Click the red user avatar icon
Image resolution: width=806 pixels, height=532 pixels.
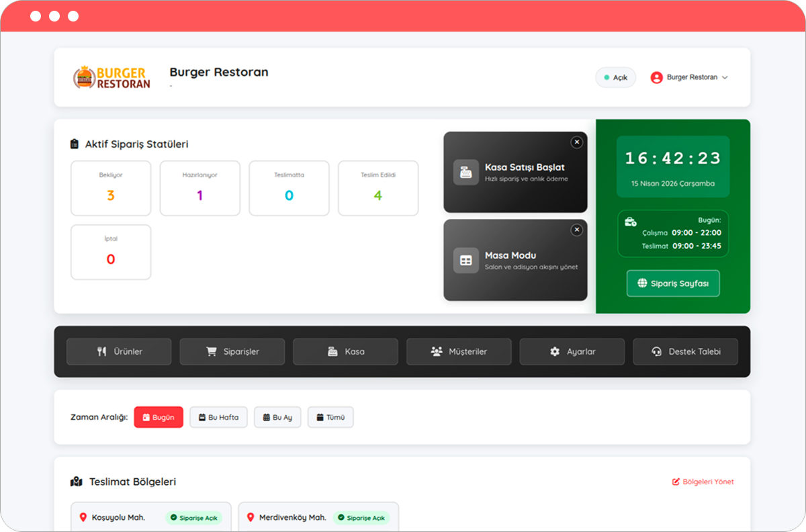656,77
